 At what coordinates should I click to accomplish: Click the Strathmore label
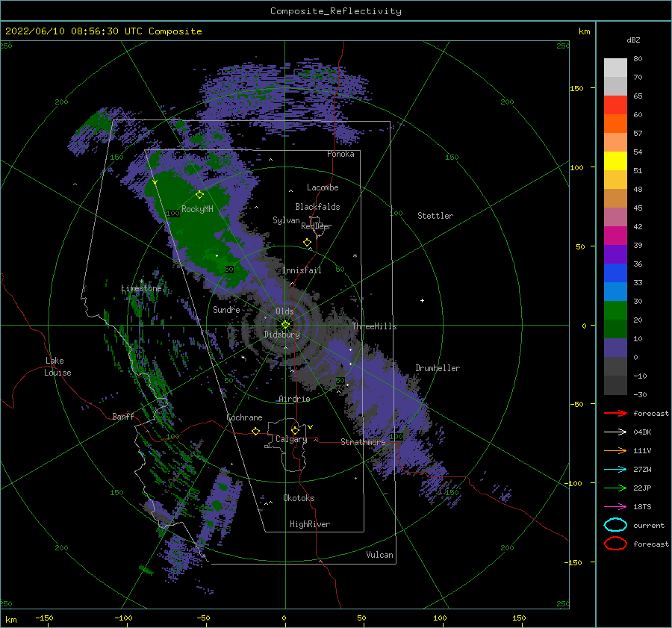pos(363,441)
